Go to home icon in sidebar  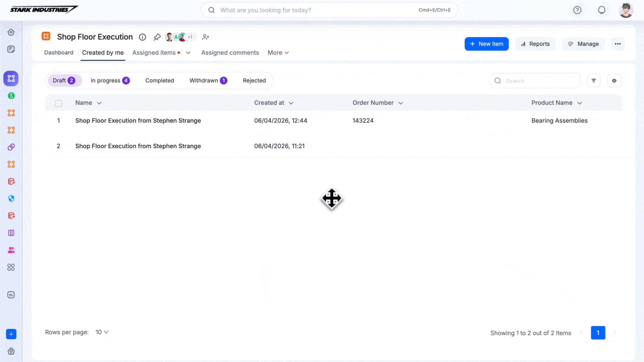point(11,32)
